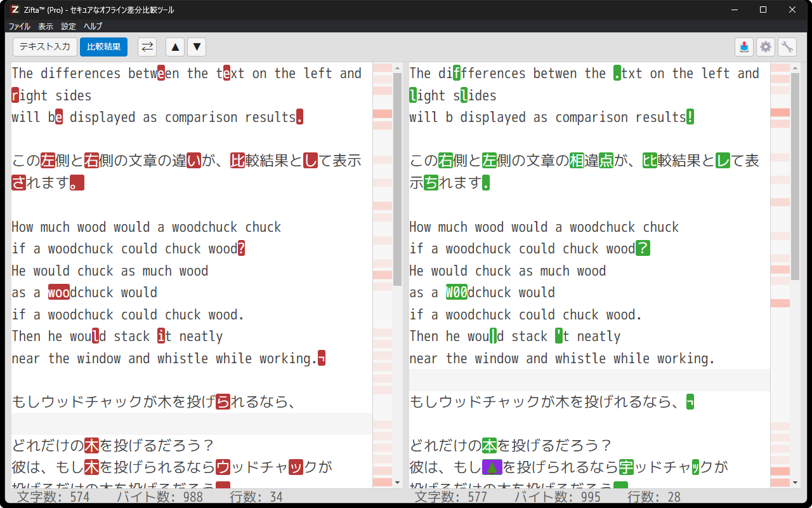812x508 pixels.
Task: Click the left pane scrollbar down arrow
Action: tap(398, 483)
